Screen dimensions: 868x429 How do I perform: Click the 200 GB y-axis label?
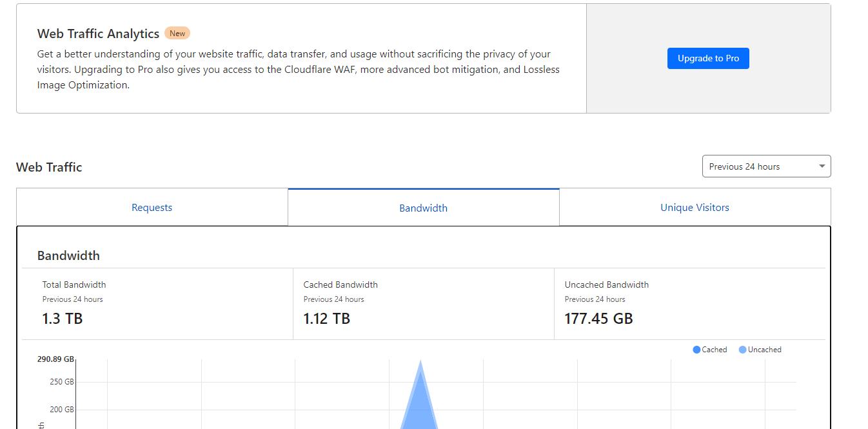pos(62,410)
